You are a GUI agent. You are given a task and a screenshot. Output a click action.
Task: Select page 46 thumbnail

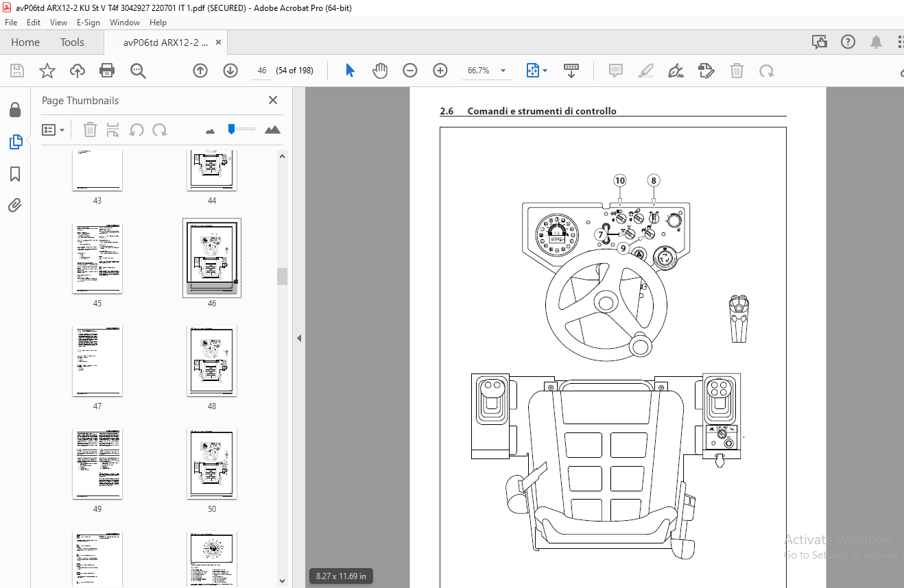click(x=212, y=258)
